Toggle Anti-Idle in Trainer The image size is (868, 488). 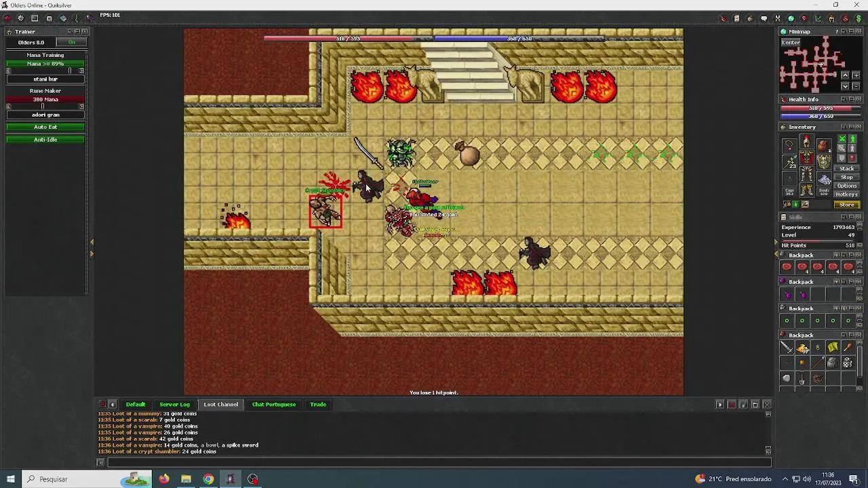(45, 140)
